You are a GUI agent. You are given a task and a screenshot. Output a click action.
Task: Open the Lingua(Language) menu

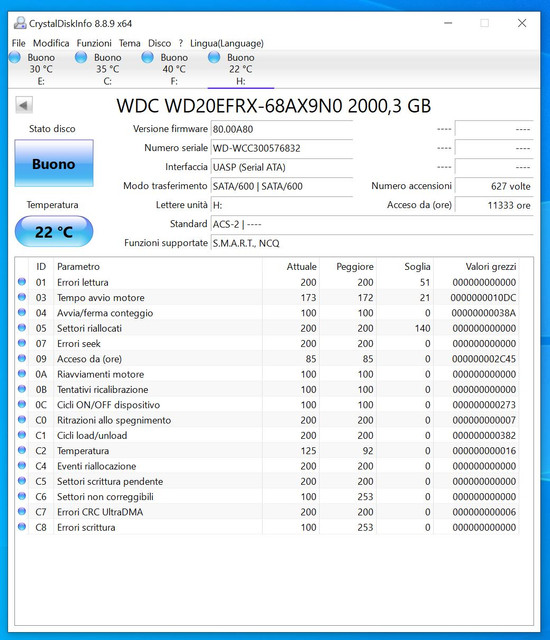coord(227,43)
